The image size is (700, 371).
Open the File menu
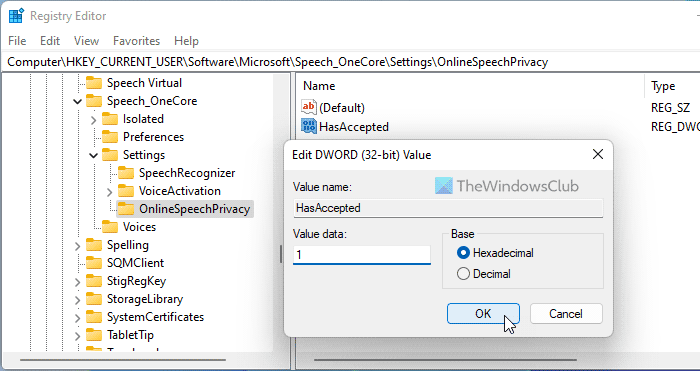[17, 41]
